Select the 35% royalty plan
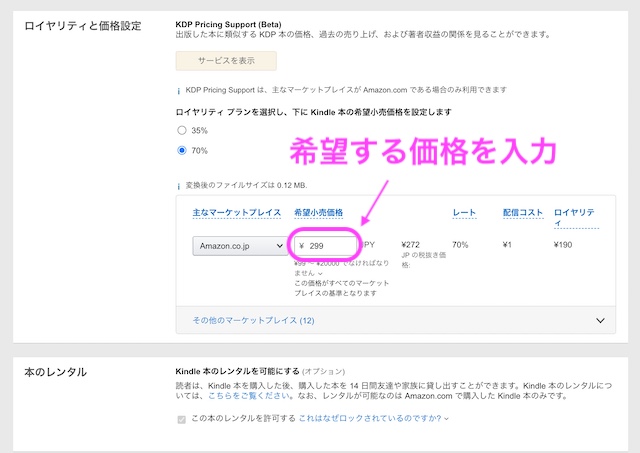 point(181,130)
